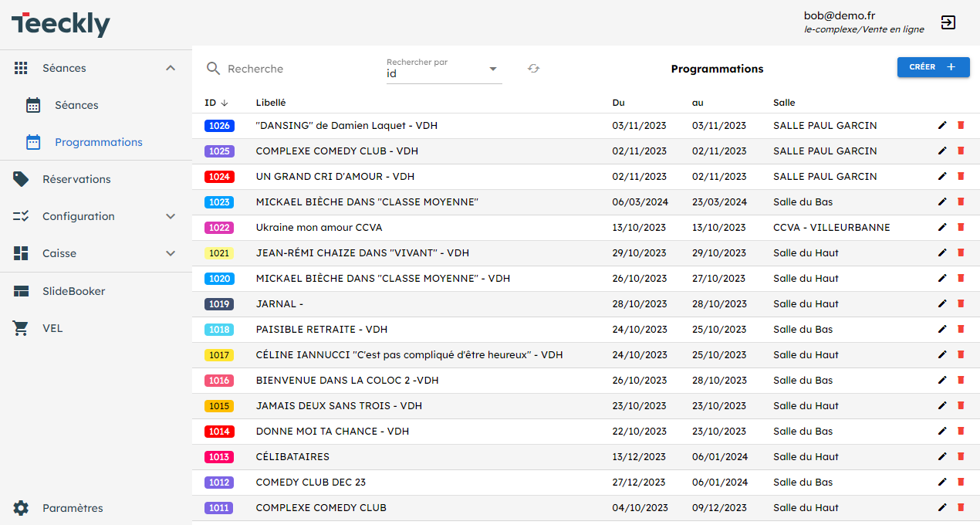The image size is (980, 525).
Task: Collapse the Séances menu section
Action: point(171,68)
